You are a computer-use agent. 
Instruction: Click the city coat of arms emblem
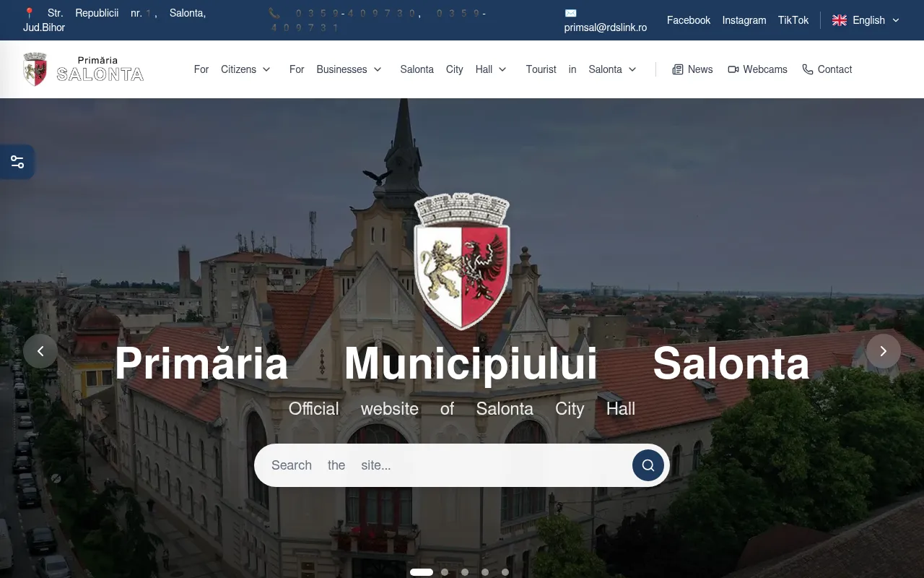click(462, 261)
